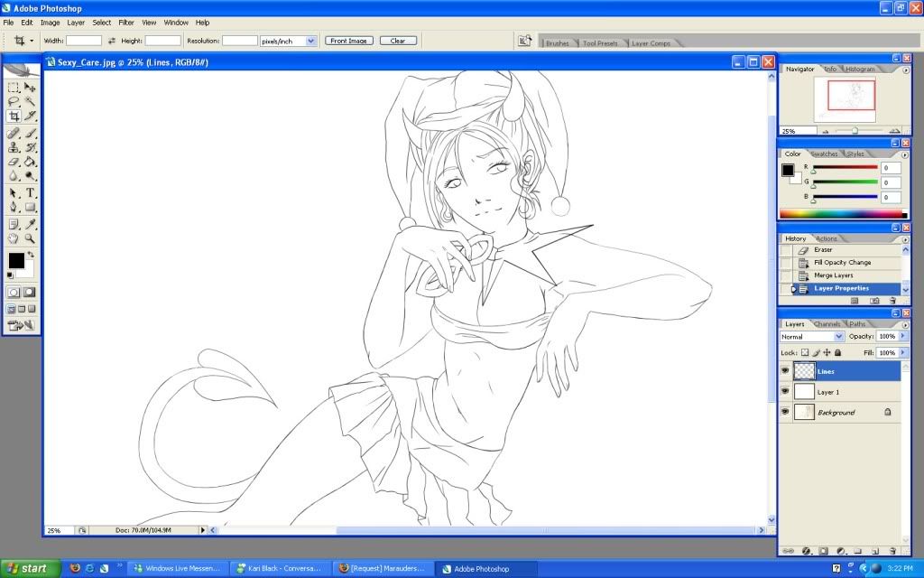Screen dimensions: 924x578
Task: Add a layer mask in Layers panel
Action: coord(823,551)
